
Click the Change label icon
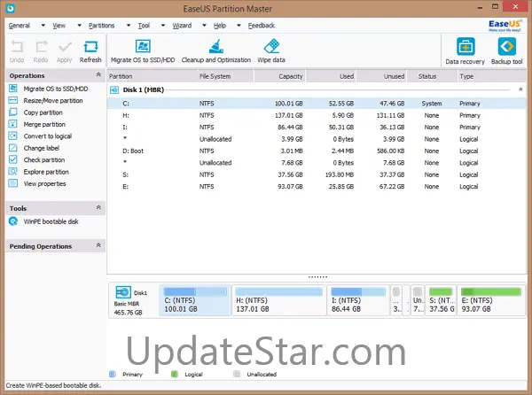(13, 148)
